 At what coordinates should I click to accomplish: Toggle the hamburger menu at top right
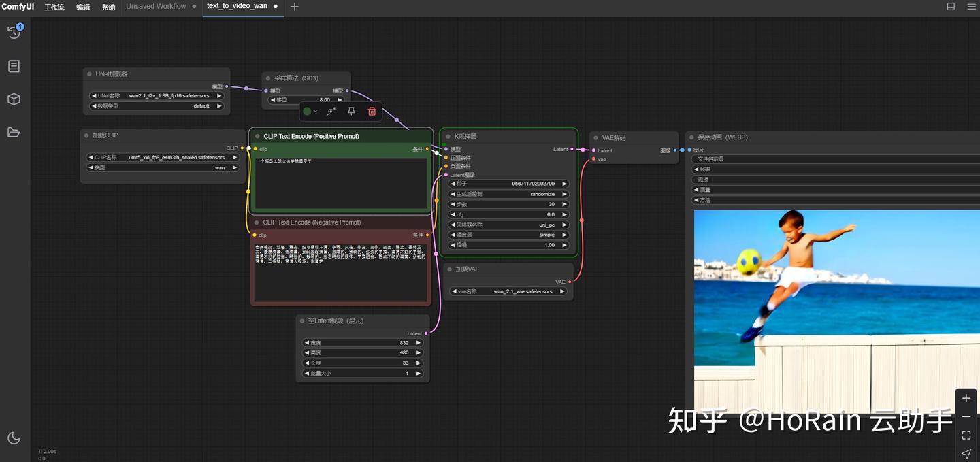tap(971, 6)
